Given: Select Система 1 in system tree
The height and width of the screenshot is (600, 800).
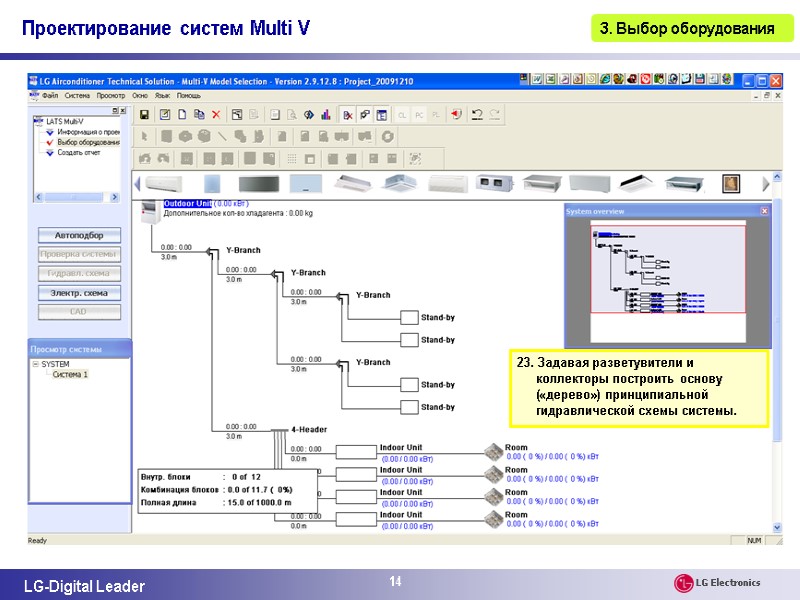Looking at the screenshot, I should 70,374.
